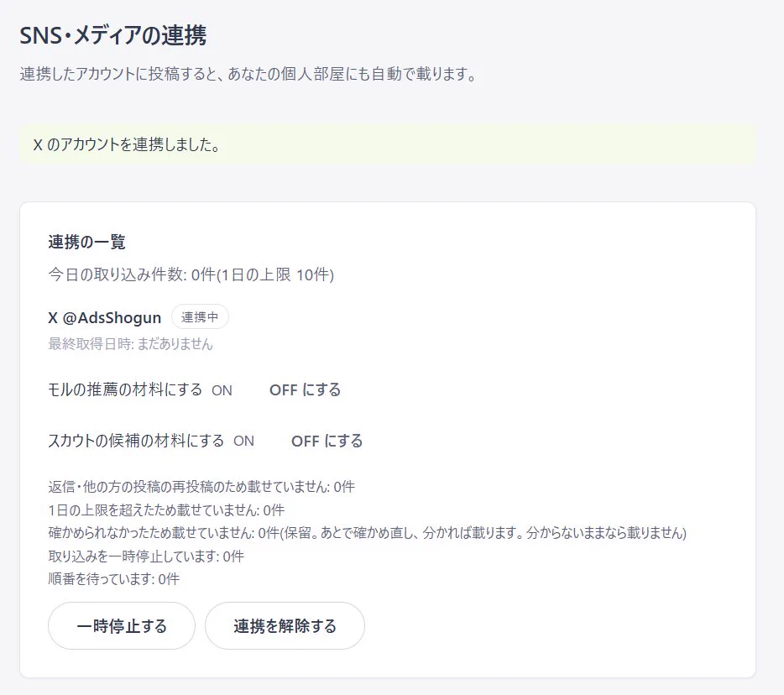
Task: Click the モルの推薦の材料にする label
Action: (125, 389)
